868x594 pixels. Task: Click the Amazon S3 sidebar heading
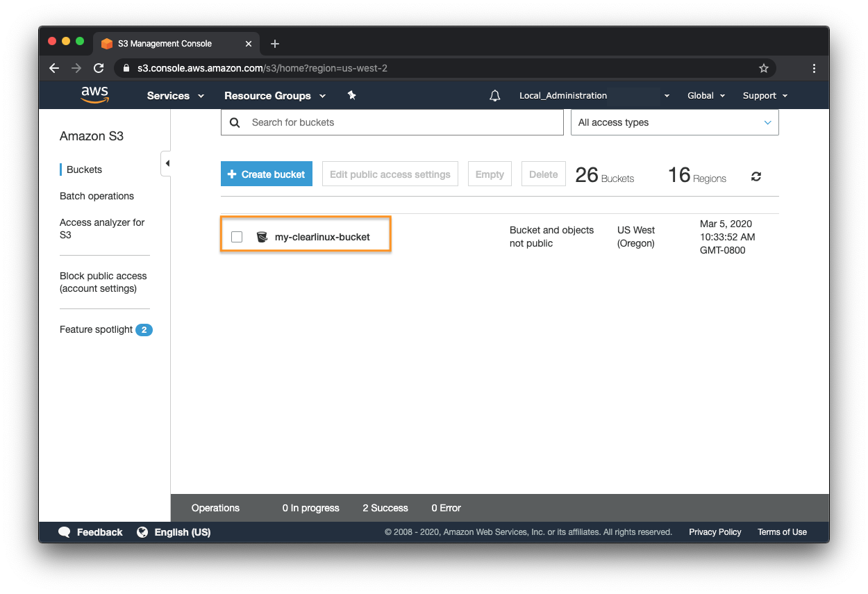(x=92, y=136)
